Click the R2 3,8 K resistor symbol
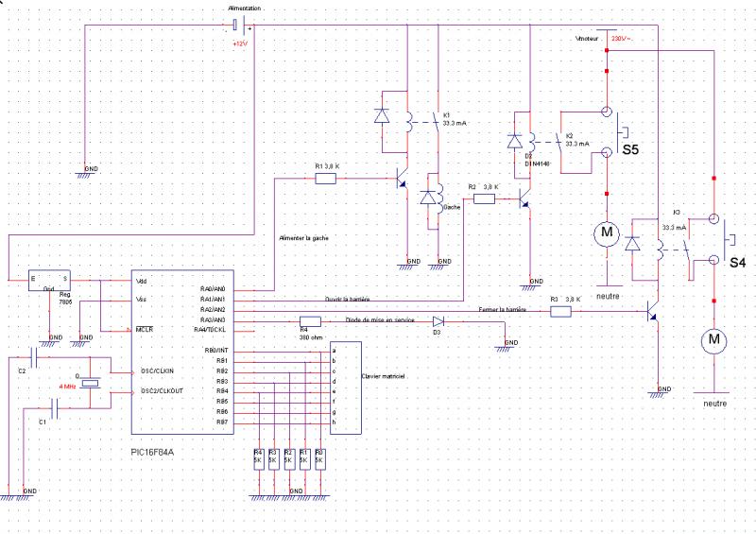This screenshot has height=534, width=756. 484,198
